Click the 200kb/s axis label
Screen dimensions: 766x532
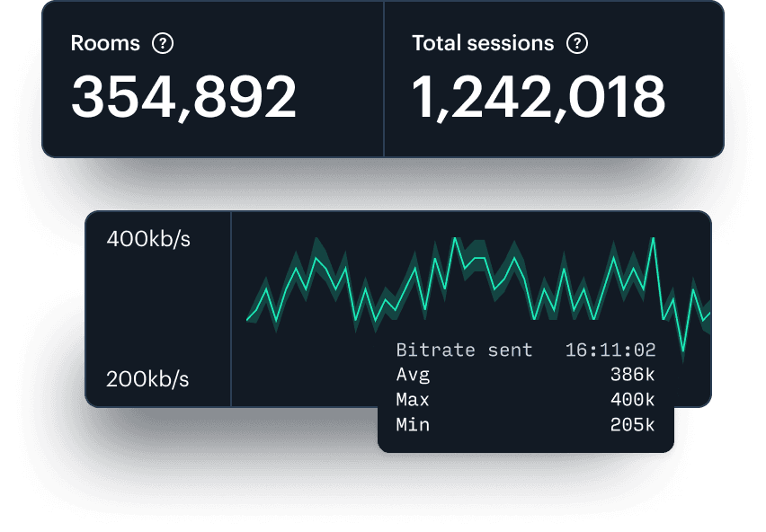[x=147, y=378]
